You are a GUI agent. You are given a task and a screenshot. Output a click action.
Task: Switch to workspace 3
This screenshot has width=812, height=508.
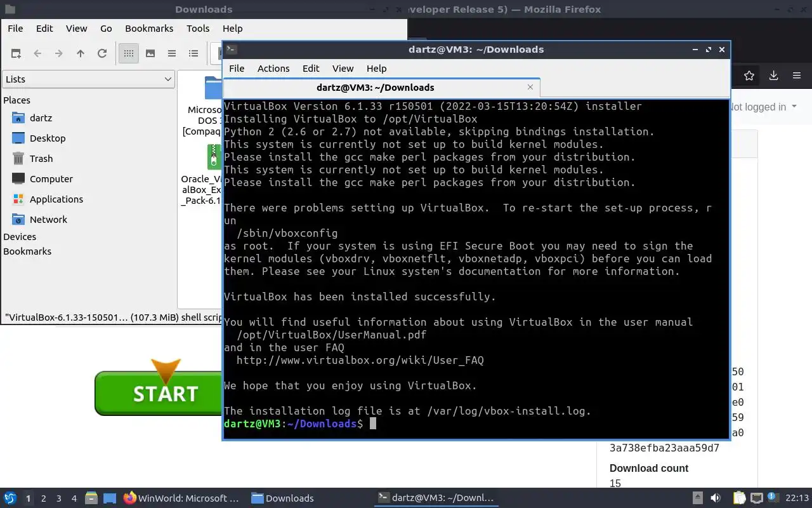click(x=59, y=498)
